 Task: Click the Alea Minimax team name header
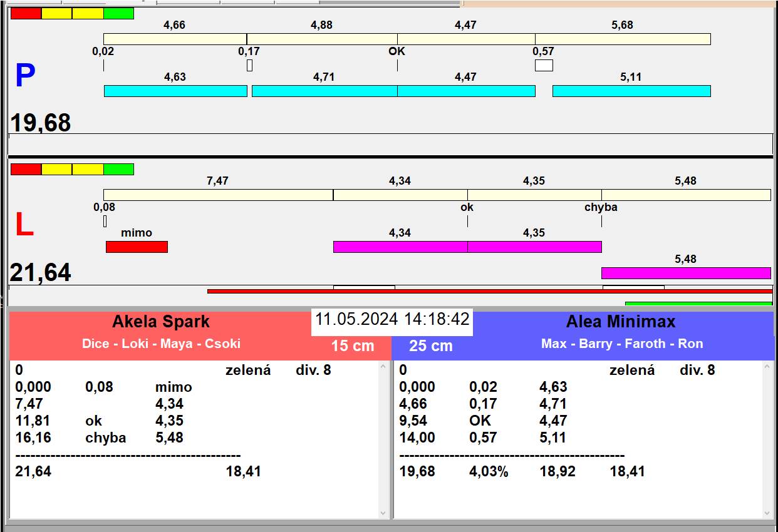tap(620, 322)
